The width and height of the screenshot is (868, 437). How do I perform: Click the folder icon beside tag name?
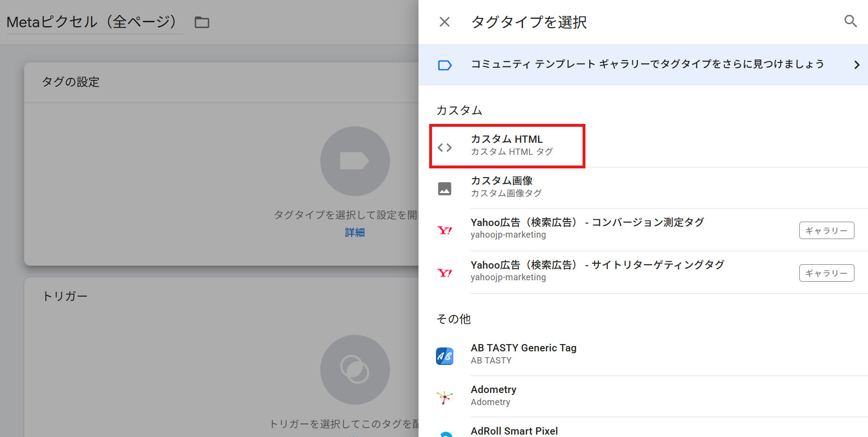pyautogui.click(x=202, y=22)
